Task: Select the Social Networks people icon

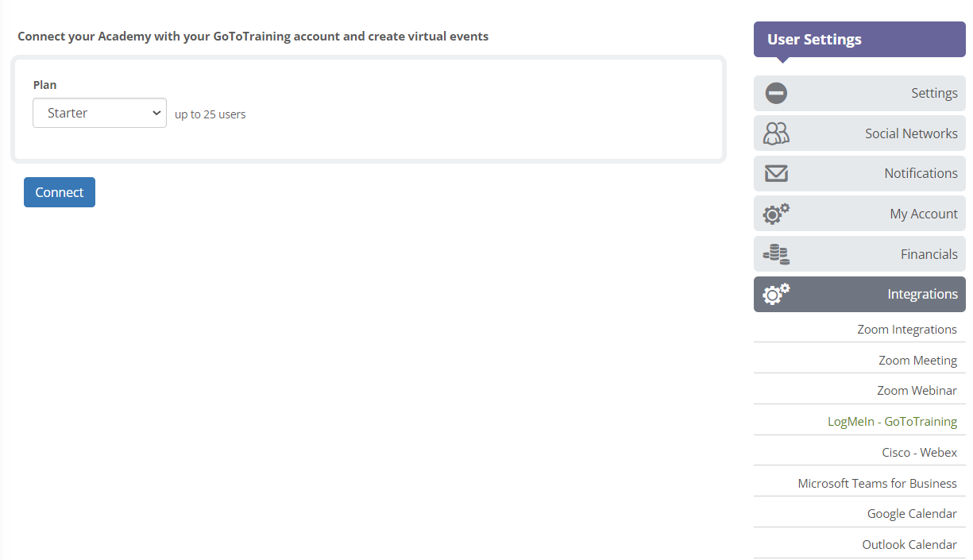Action: coord(775,133)
